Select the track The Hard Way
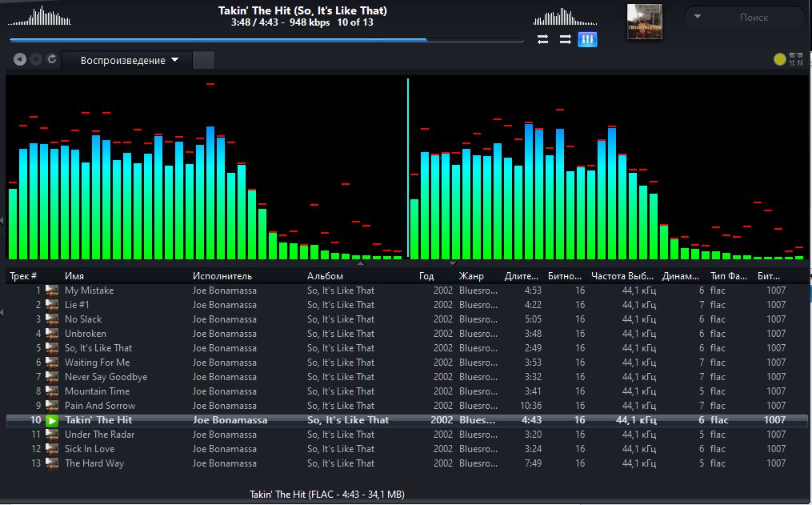This screenshot has height=505, width=812. click(94, 463)
